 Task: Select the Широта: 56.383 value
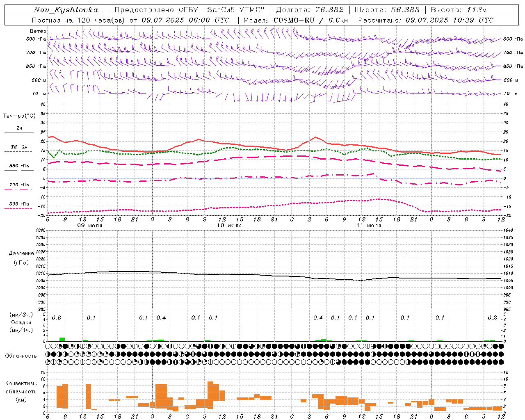[x=387, y=10]
